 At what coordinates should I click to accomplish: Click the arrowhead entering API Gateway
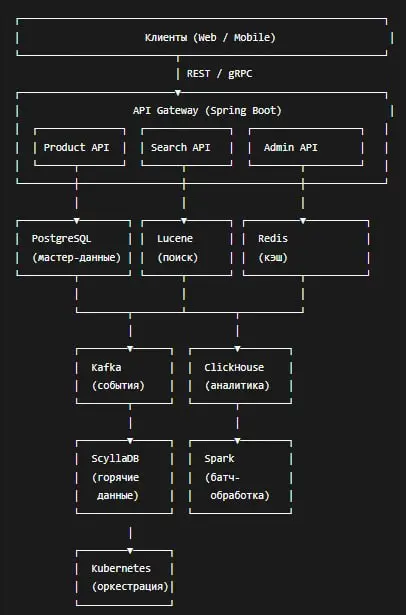[178, 93]
